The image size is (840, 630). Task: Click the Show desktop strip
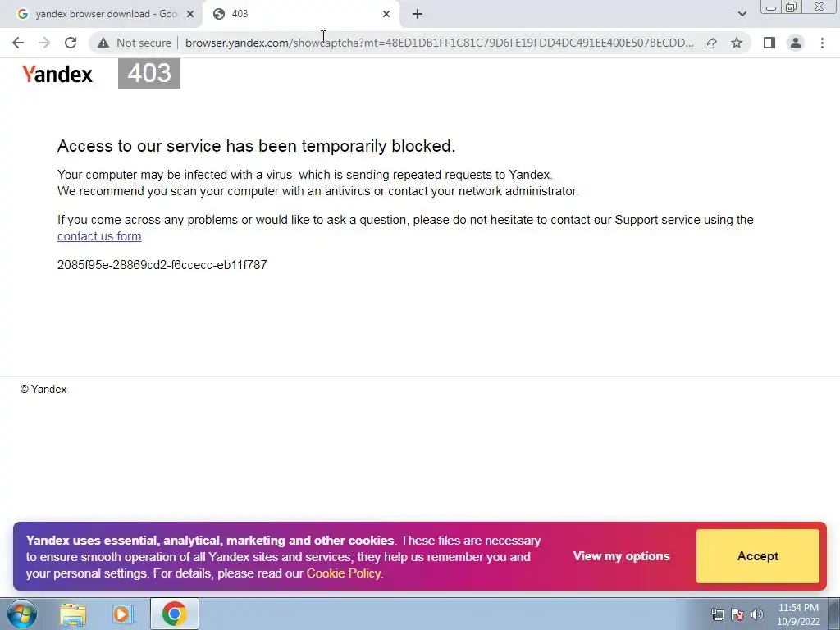tap(834, 614)
